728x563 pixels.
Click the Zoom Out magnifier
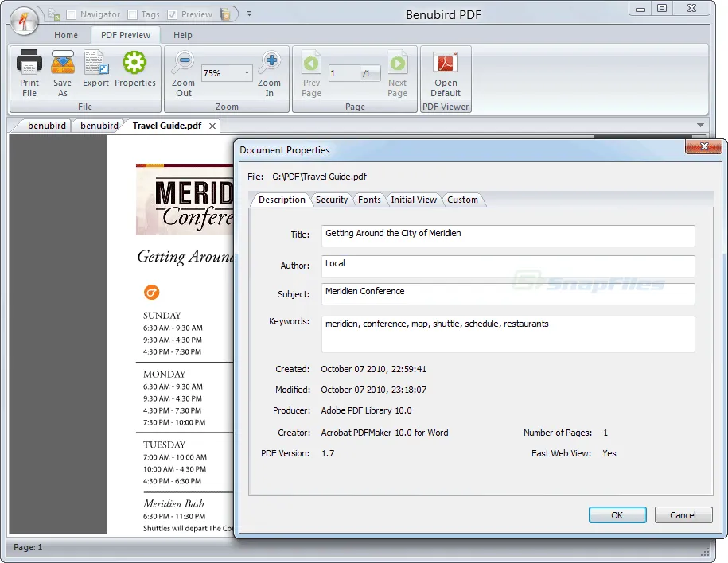coord(183,62)
